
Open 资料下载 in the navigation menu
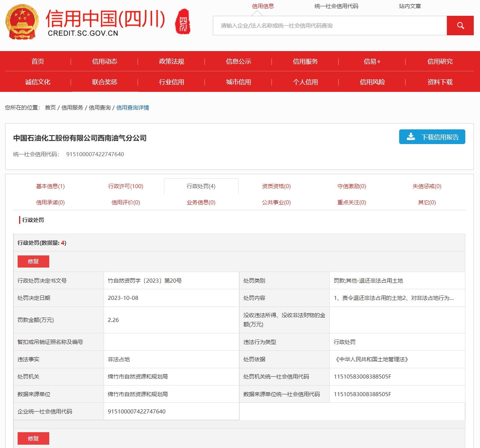440,82
